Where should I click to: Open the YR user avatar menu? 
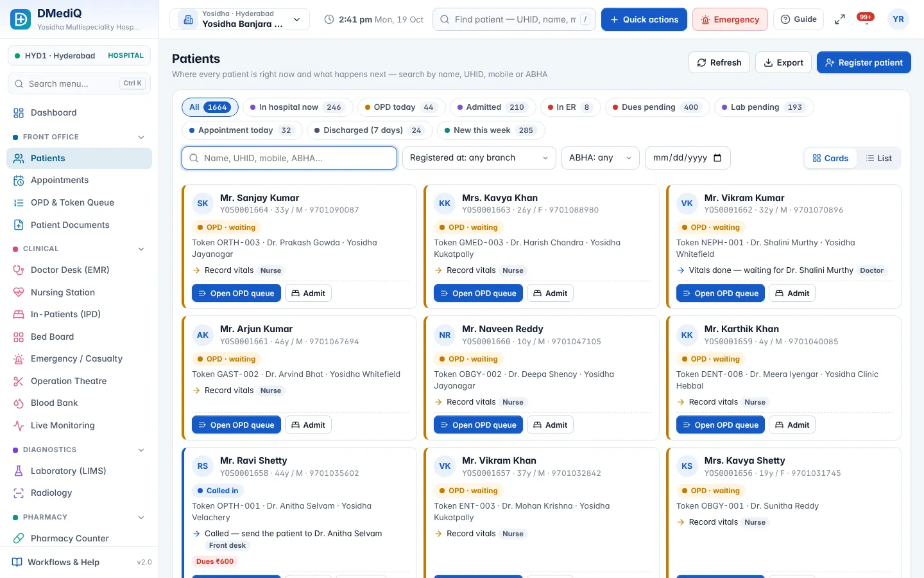point(898,19)
